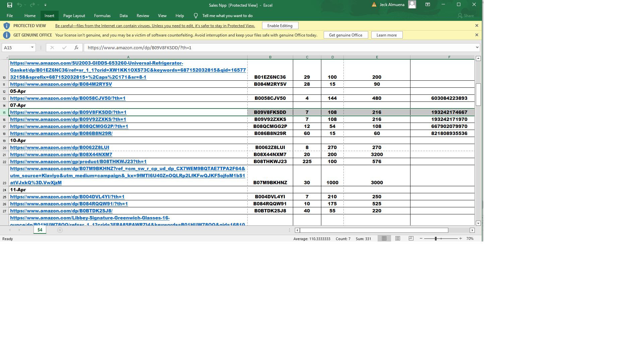
Task: Click the account warning triangle icon
Action: pos(374,5)
